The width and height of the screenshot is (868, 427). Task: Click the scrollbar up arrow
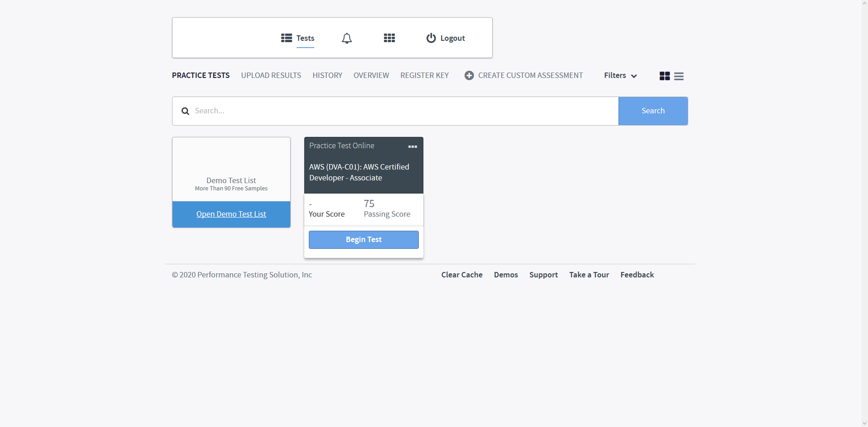[865, 4]
